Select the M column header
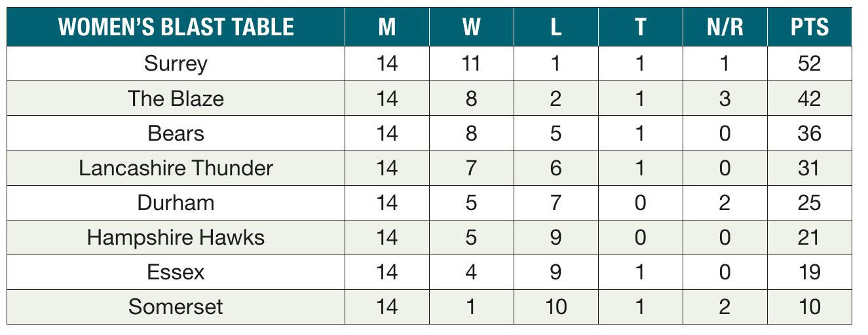Screen dimensions: 868x335 [387, 27]
